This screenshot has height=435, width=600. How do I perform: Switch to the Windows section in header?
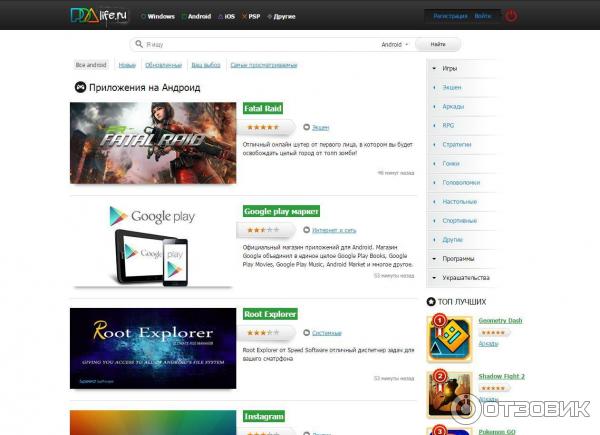[157, 16]
